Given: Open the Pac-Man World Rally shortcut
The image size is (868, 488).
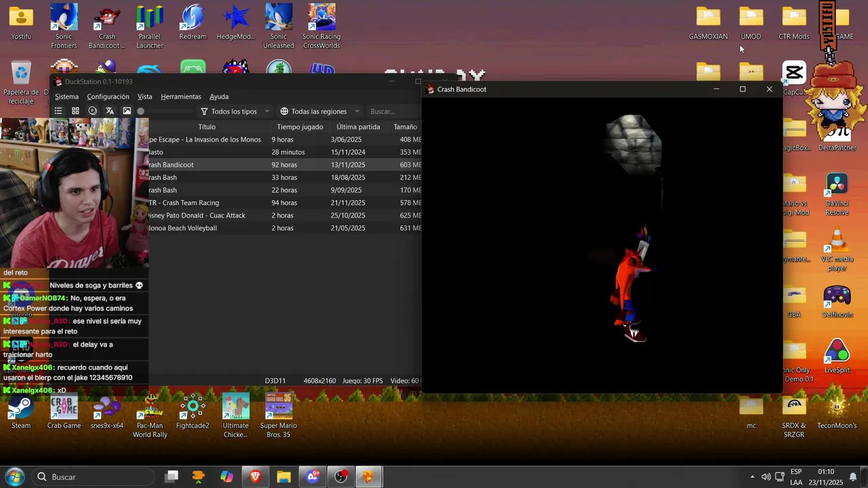Looking at the screenshot, I should tap(150, 416).
